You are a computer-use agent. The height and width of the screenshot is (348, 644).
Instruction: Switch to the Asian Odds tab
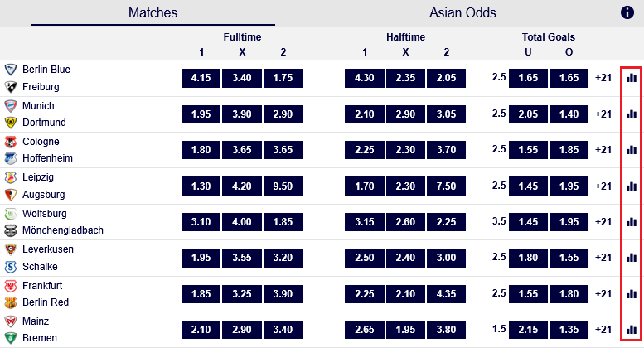point(462,12)
